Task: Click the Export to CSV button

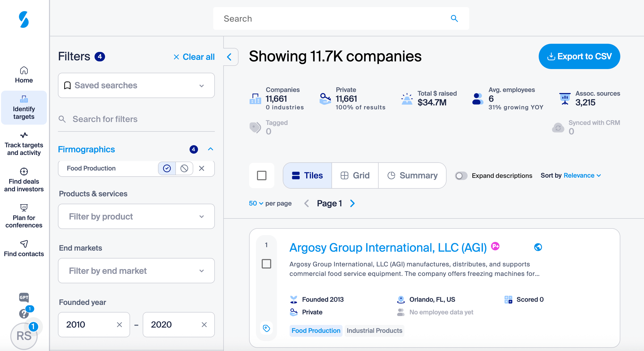Action: [579, 56]
